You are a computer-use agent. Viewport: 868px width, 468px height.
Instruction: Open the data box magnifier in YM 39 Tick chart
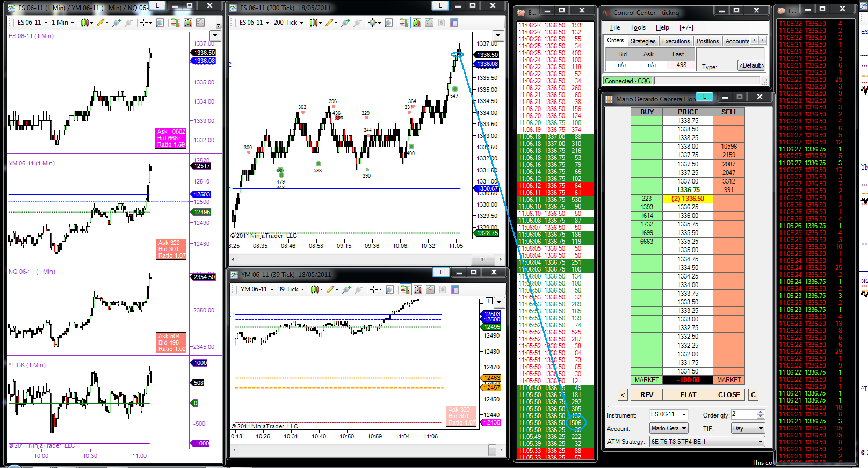click(389, 289)
